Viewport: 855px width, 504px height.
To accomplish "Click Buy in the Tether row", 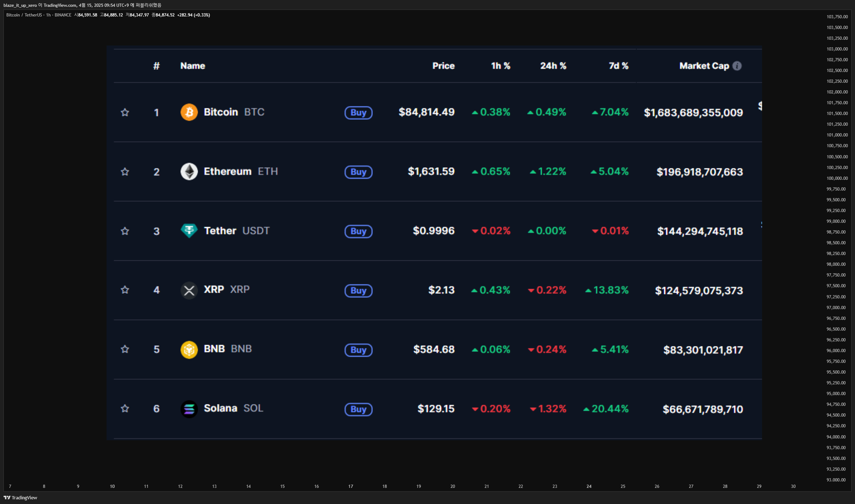I will click(359, 231).
